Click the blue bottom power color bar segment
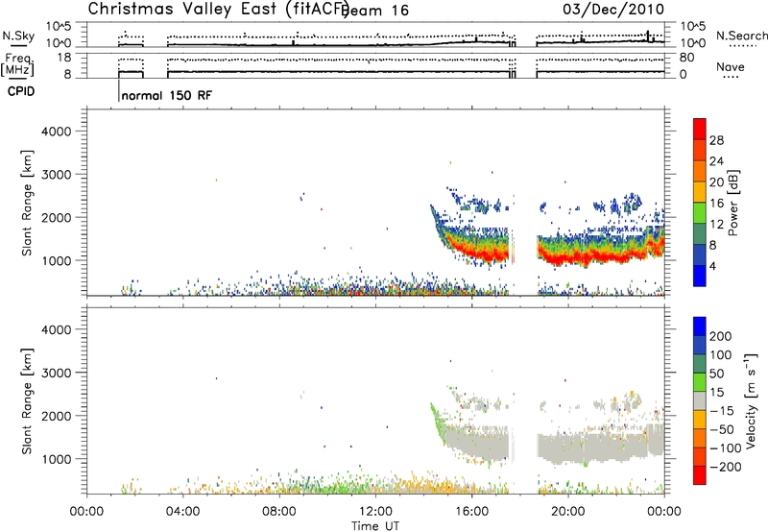This screenshot has height=532, width=768. (700, 276)
